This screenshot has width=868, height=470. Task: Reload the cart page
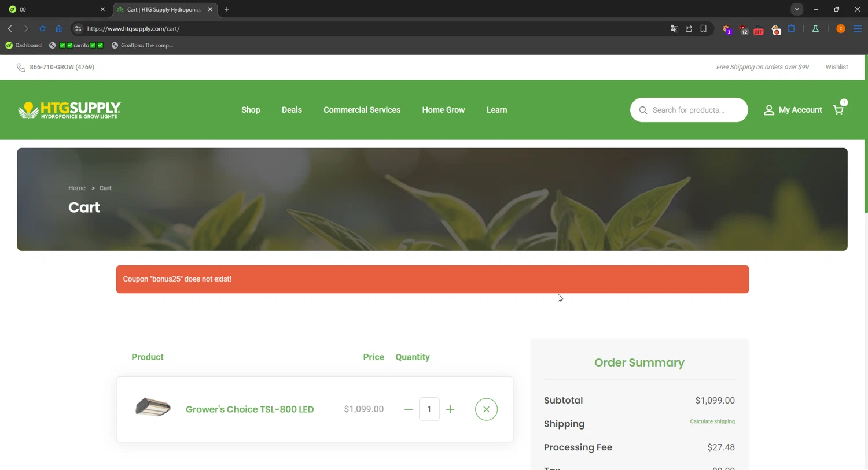(x=42, y=28)
